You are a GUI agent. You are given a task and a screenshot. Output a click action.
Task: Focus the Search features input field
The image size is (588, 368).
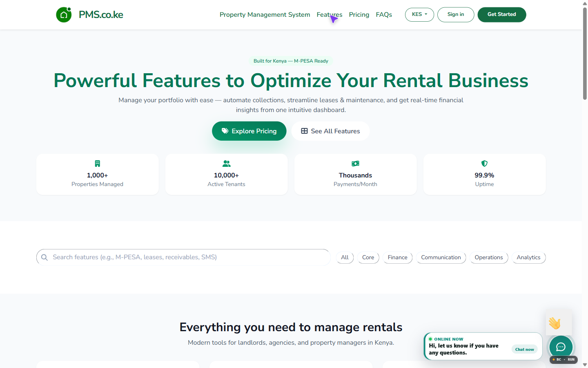click(x=183, y=257)
